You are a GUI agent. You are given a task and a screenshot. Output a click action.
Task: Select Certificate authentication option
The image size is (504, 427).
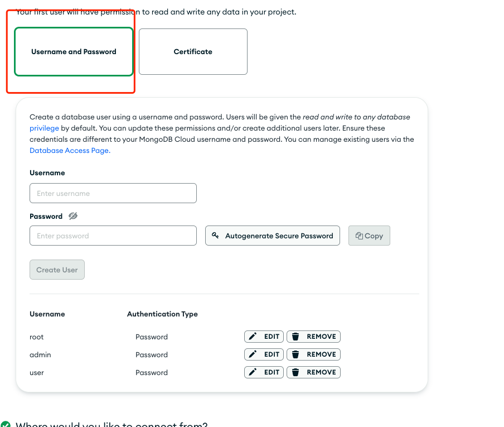click(193, 52)
